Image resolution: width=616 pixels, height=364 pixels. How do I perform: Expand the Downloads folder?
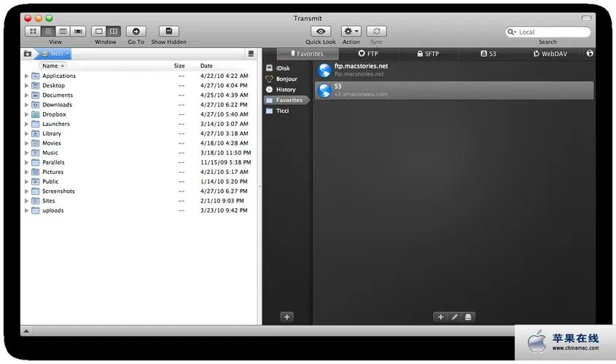[x=26, y=105]
